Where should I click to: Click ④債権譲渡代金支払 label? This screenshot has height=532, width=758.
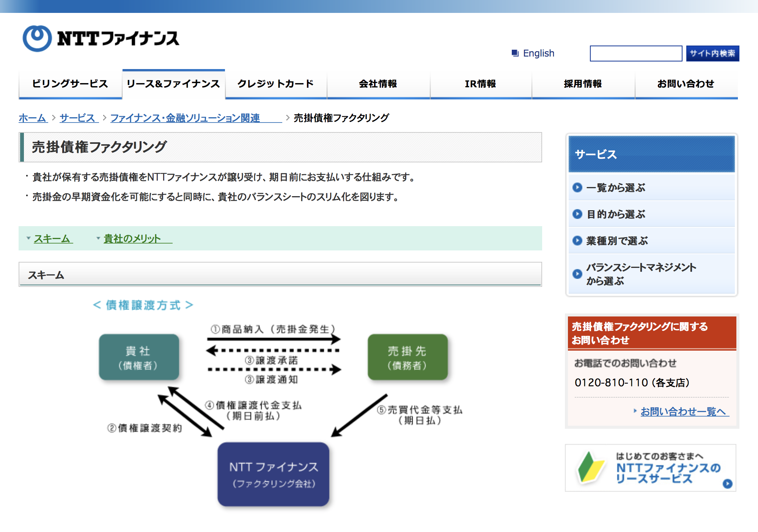(253, 411)
